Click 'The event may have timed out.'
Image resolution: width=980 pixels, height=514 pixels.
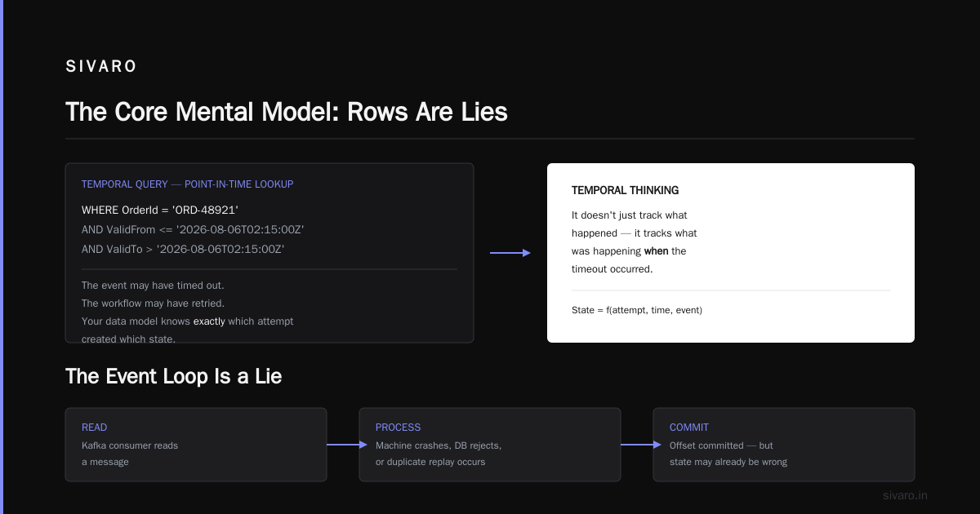tap(153, 286)
